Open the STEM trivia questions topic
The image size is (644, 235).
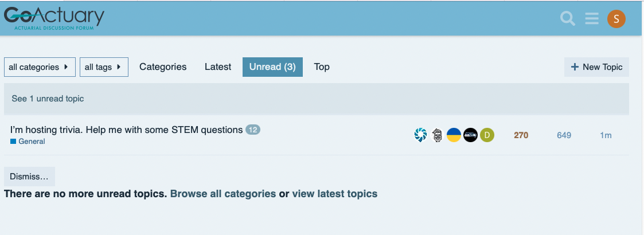(127, 130)
